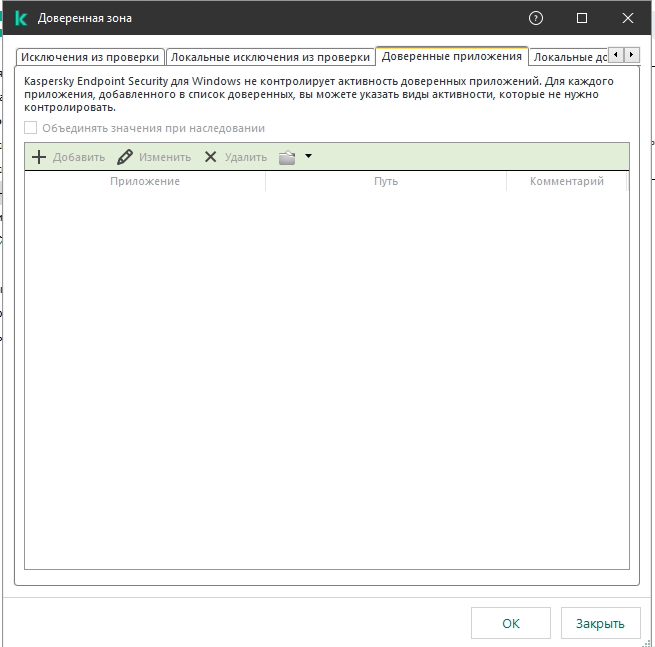Sort by Комментарий column header

(567, 181)
